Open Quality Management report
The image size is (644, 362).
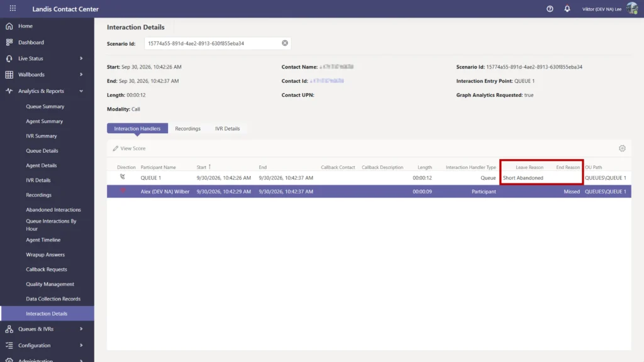[x=50, y=284]
